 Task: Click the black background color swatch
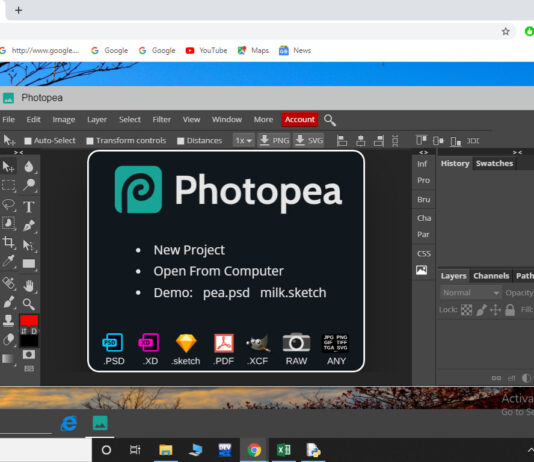[x=29, y=341]
